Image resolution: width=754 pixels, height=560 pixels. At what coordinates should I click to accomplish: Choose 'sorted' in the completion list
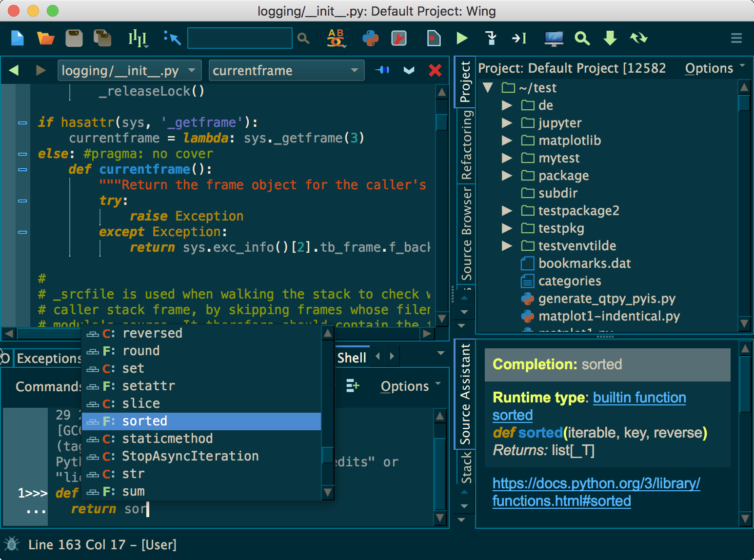click(201, 421)
